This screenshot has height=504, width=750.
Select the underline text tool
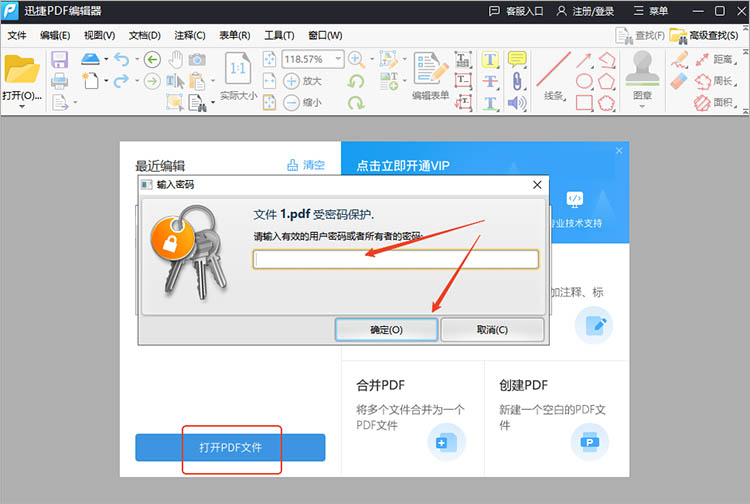point(490,103)
